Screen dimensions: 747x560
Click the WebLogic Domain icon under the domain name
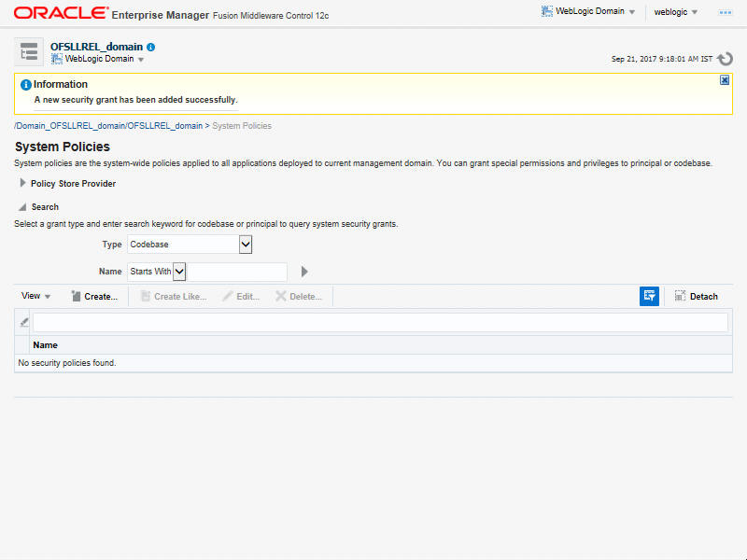coord(57,59)
